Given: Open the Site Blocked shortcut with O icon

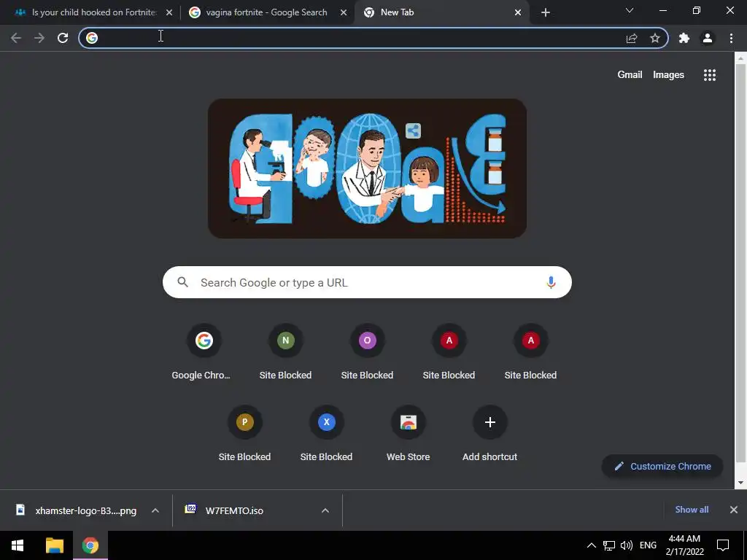Looking at the screenshot, I should click(368, 352).
